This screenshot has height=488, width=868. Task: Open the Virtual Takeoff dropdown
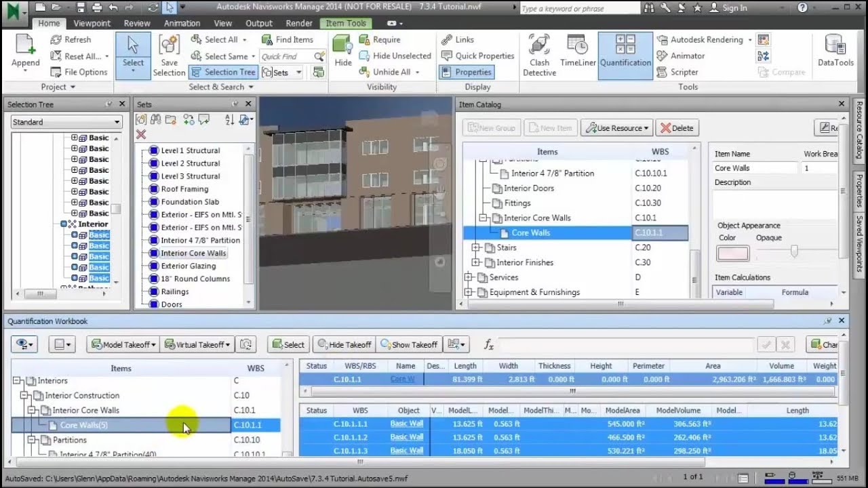(x=197, y=345)
